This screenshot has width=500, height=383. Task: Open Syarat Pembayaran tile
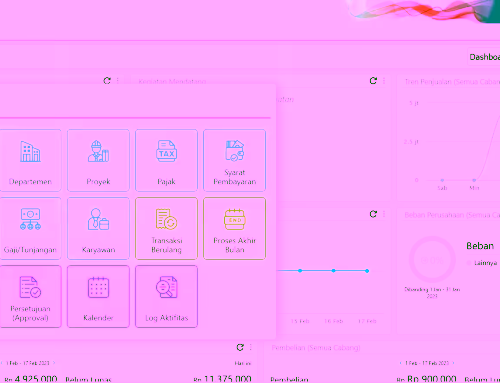pyautogui.click(x=234, y=160)
